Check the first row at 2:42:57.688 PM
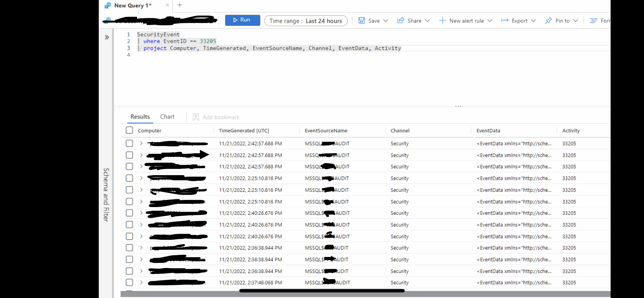The width and height of the screenshot is (644, 298). [x=129, y=143]
